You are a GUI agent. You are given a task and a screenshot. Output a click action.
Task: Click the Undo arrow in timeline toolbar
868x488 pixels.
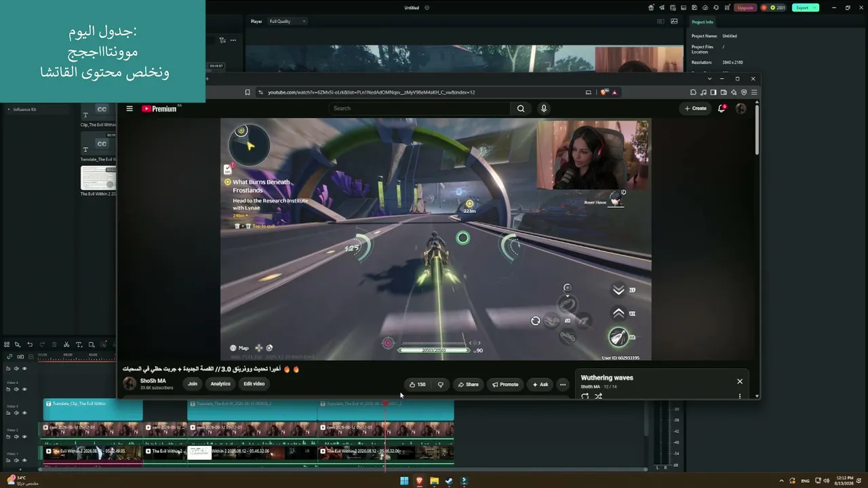(x=30, y=344)
